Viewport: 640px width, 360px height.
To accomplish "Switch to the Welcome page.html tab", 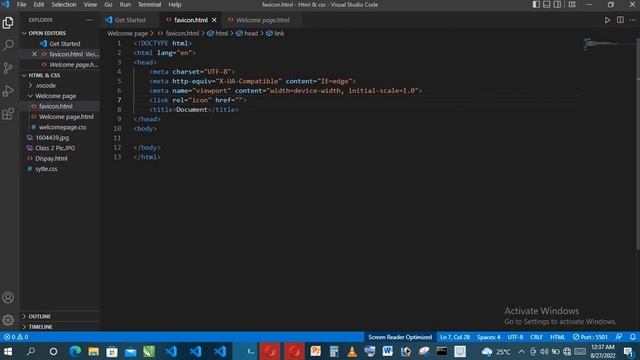I will (263, 20).
